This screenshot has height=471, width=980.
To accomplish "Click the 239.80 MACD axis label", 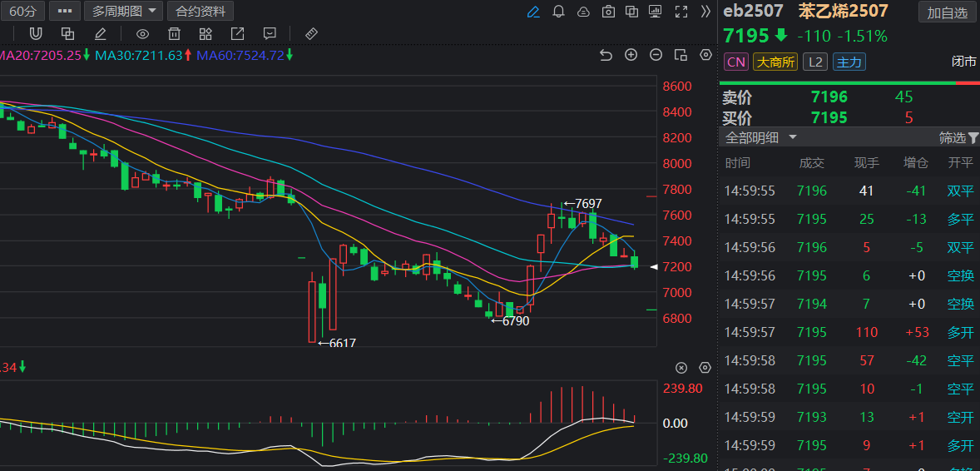I will [682, 389].
